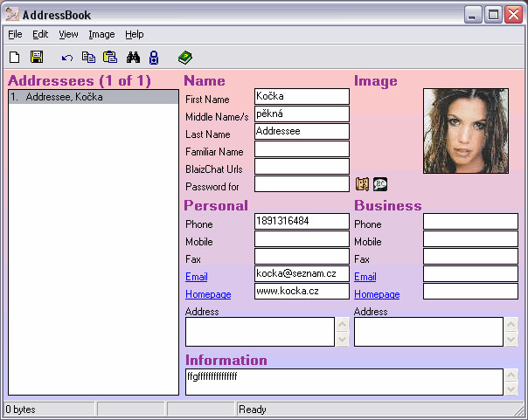Open the Help menu
Image resolution: width=528 pixels, height=420 pixels.
(x=135, y=34)
